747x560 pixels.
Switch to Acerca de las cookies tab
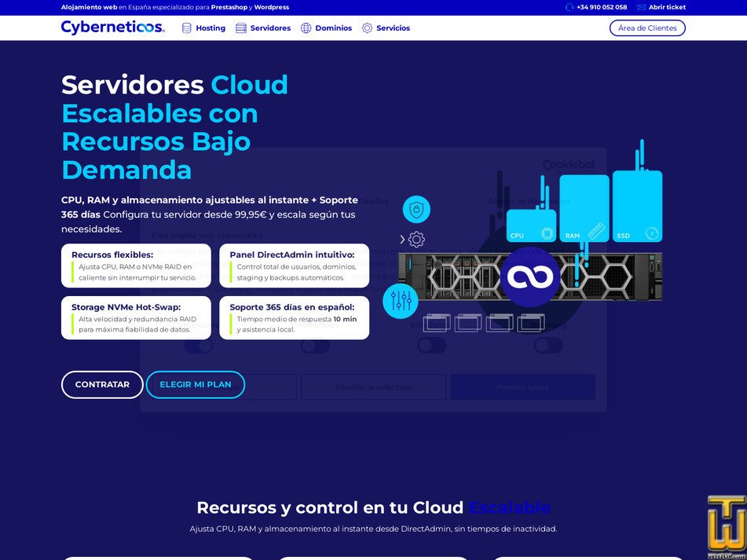coord(529,201)
